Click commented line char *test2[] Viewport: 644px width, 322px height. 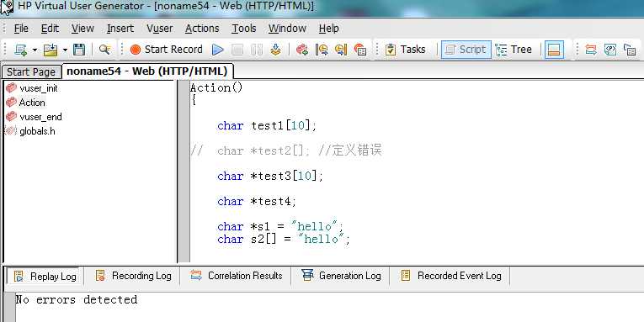point(286,150)
